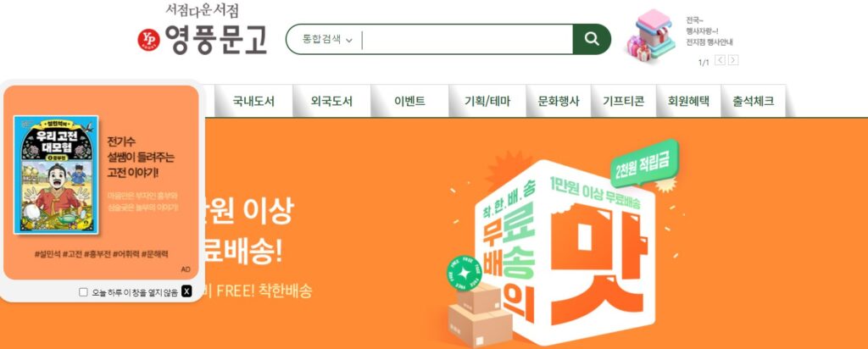Click the YP Books red logo
Screen dimensions: 868x349
(149, 40)
